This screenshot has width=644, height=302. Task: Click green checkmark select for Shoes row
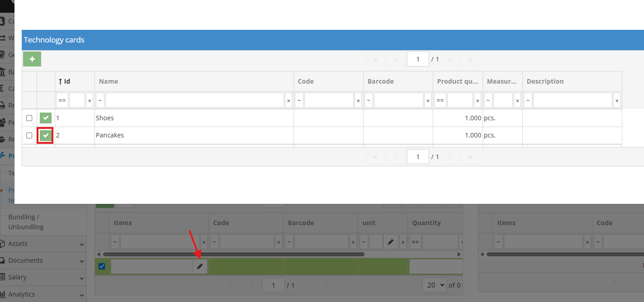(46, 118)
